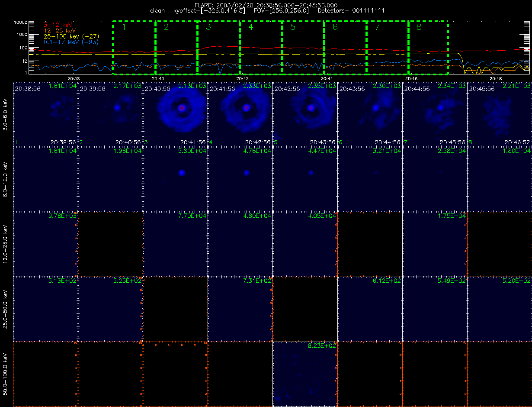Click the 4.05E+04 value in the 12.0-25.0 keV row
This screenshot has width=532, height=407.
322,216
